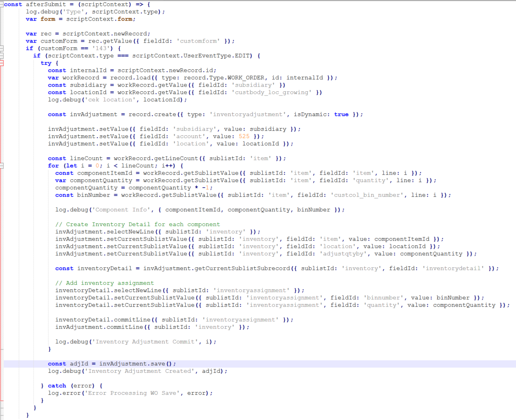Collapse the for loop fold marker
Viewport: 516px width, 420px height.
pos(2,166)
